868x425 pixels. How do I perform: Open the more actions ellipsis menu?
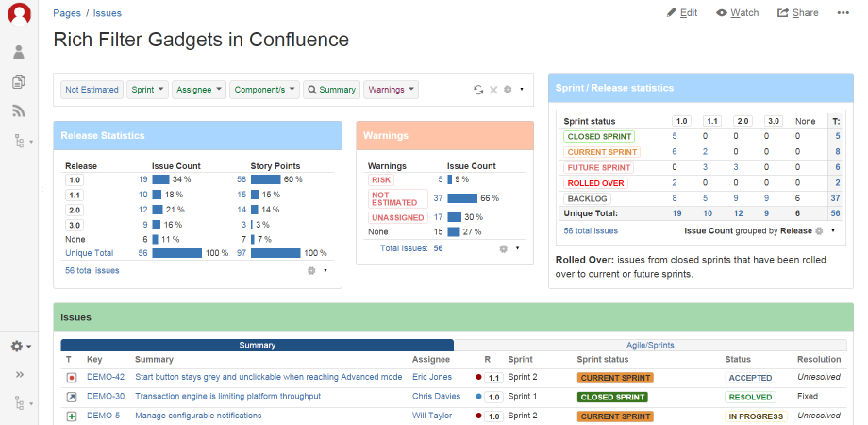point(843,13)
